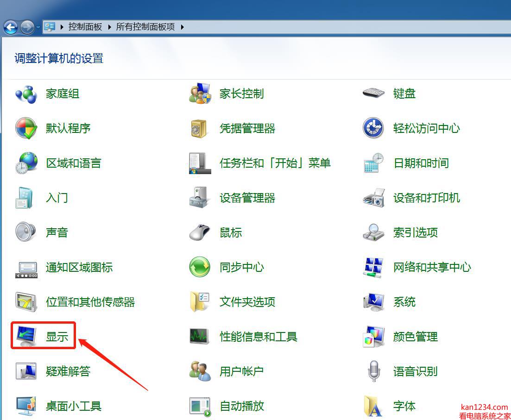Screen dimensions: 511x420
Task: Open 声音 (Sound) settings
Action: (57, 232)
